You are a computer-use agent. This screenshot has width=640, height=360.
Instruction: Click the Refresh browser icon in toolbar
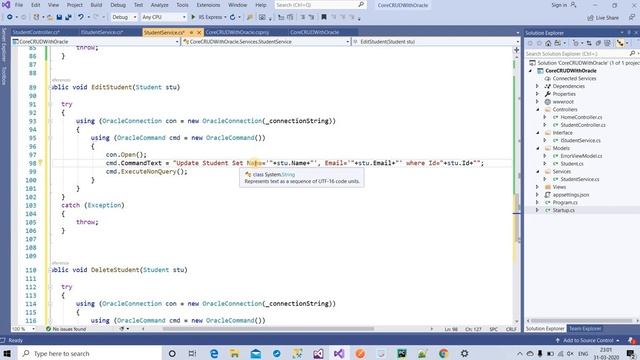pos(232,17)
